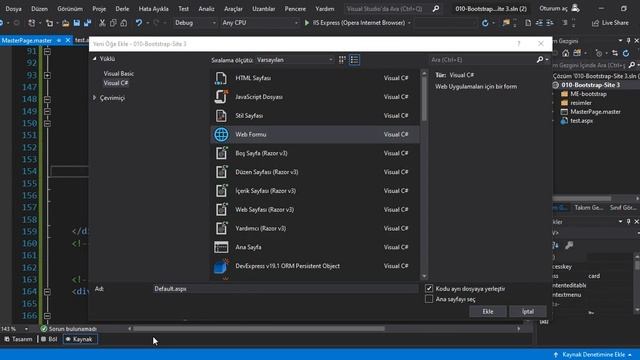The height and width of the screenshot is (360, 640).
Task: Open the Dosya menu
Action: click(x=13, y=9)
